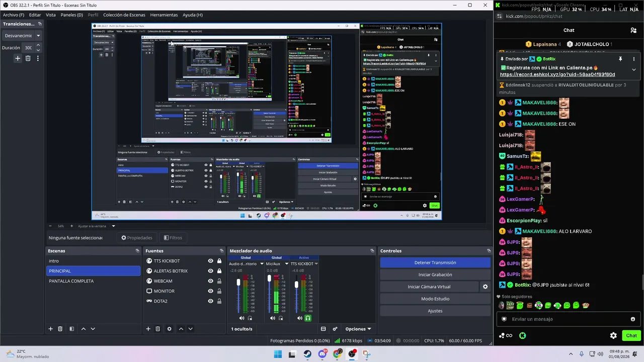Open the emoji picker in the chat box

[x=633, y=319]
